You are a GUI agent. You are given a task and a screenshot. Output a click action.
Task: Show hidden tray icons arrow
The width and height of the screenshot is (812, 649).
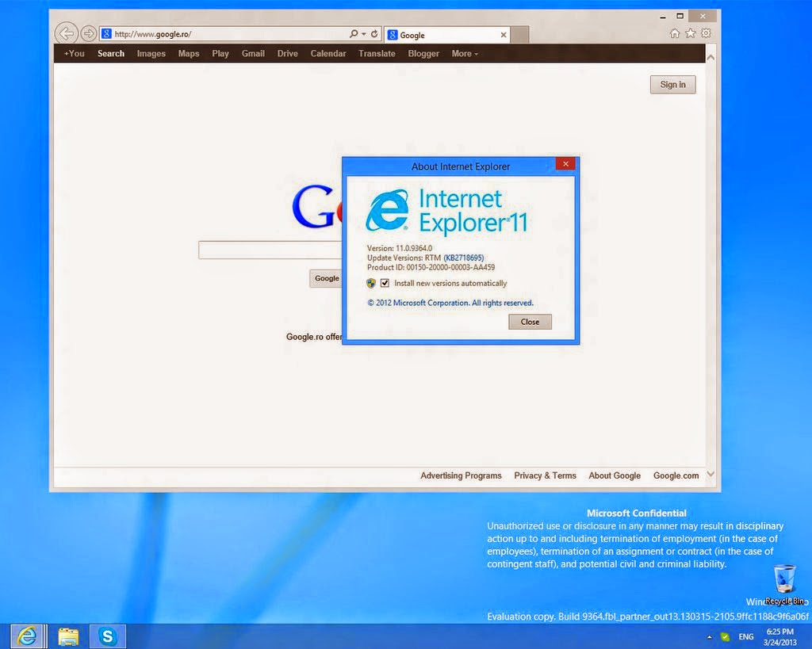(710, 637)
